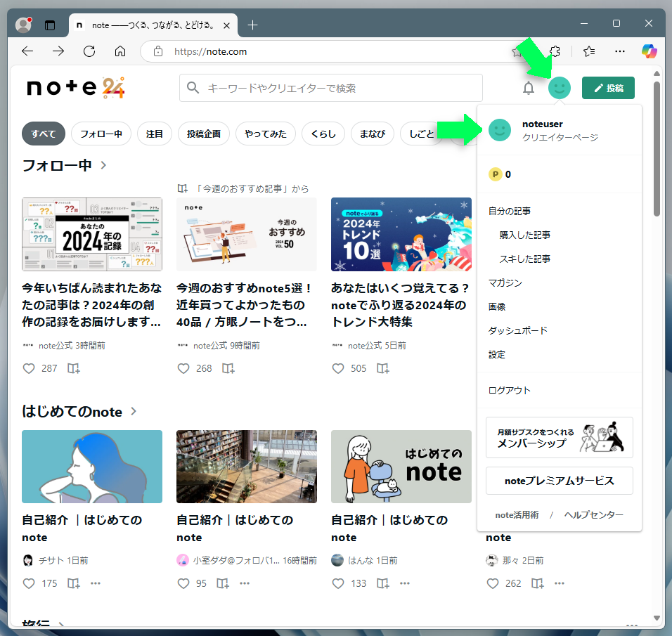The image size is (672, 636).
Task: Open the Extensions puzzle icon
Action: (x=555, y=51)
